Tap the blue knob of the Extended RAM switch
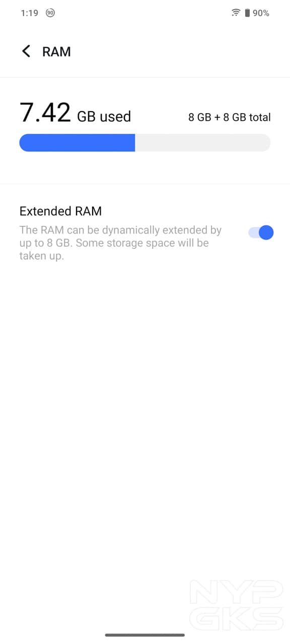Screen dimensions: 290x644 coord(266,232)
